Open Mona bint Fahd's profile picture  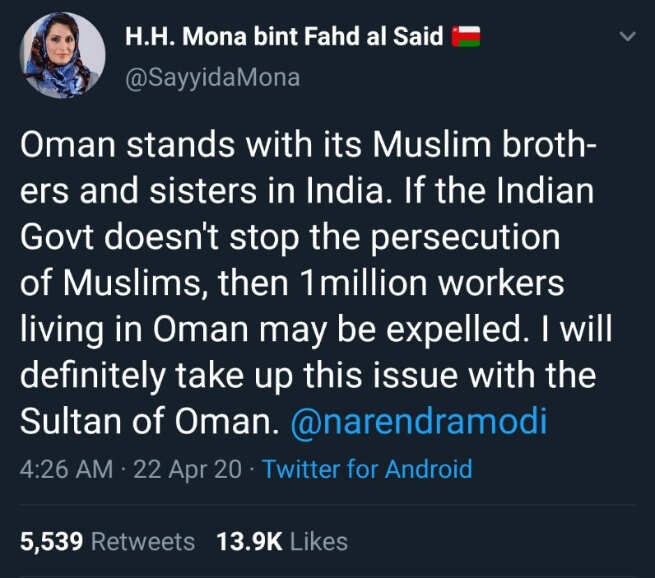click(61, 56)
